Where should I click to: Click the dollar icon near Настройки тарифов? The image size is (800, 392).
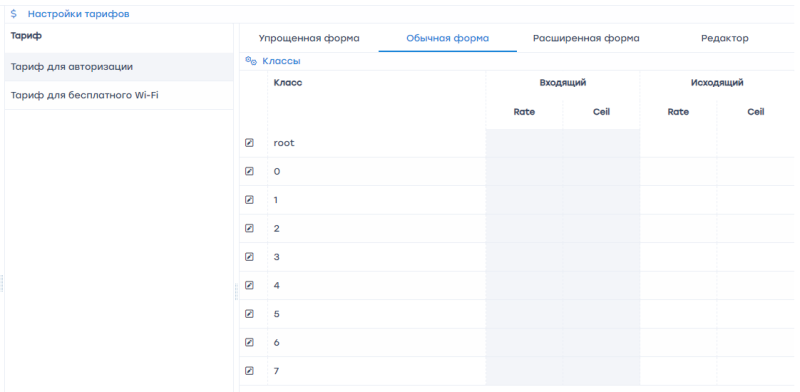13,14
